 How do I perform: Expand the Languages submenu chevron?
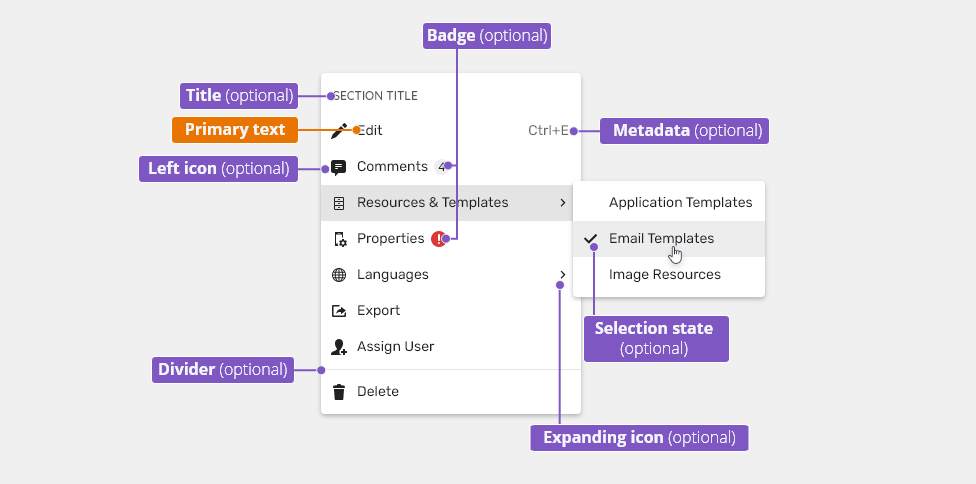pos(563,275)
